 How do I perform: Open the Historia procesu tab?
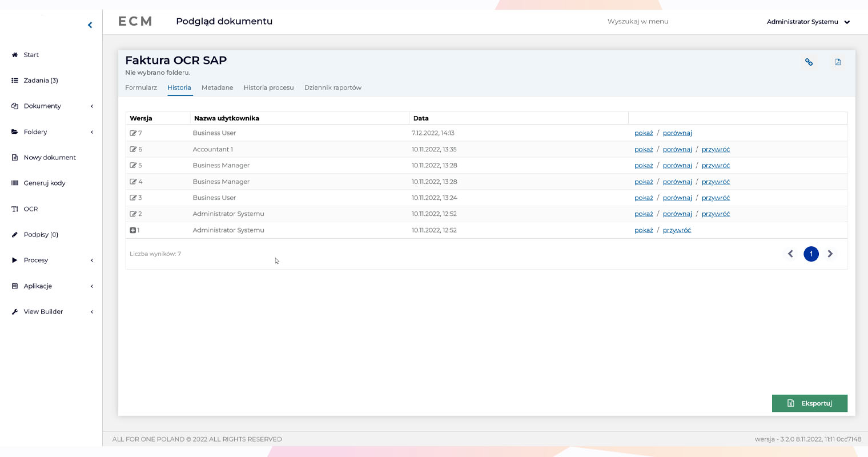(268, 88)
